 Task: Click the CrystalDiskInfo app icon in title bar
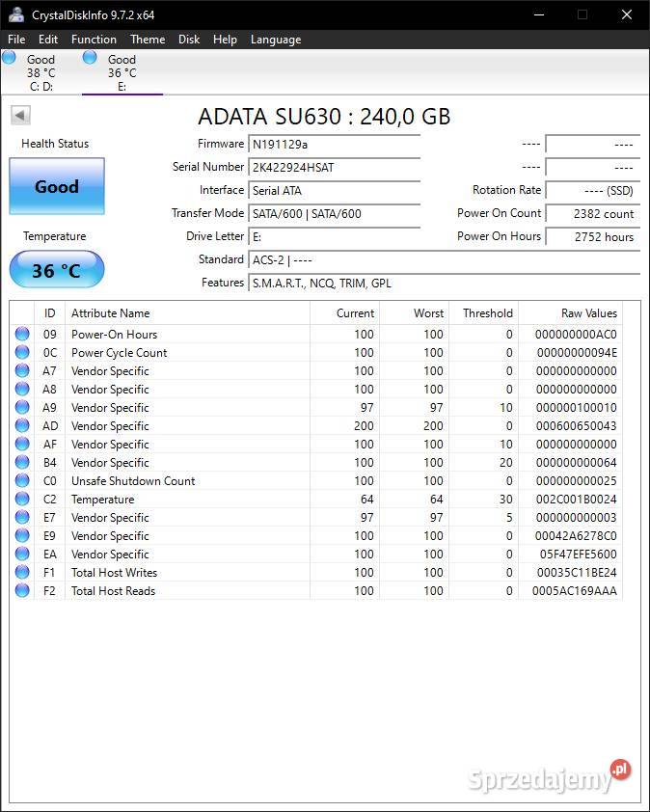point(16,14)
